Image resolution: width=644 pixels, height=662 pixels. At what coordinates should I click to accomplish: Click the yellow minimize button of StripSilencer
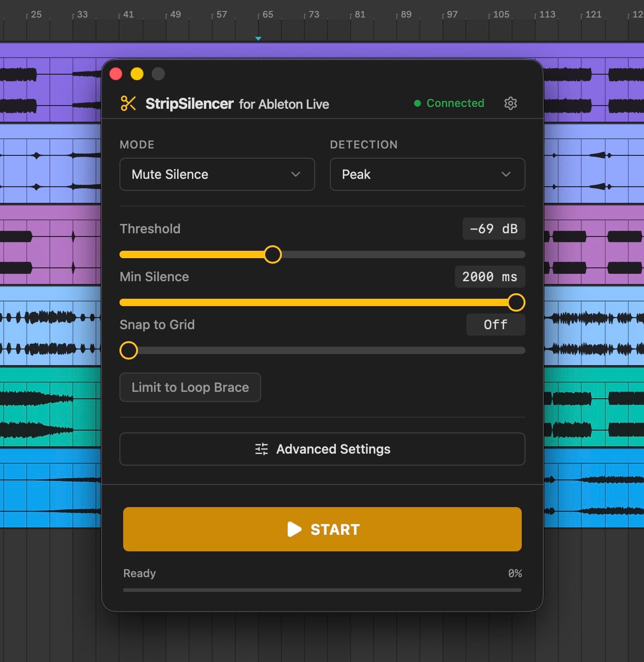click(x=137, y=74)
